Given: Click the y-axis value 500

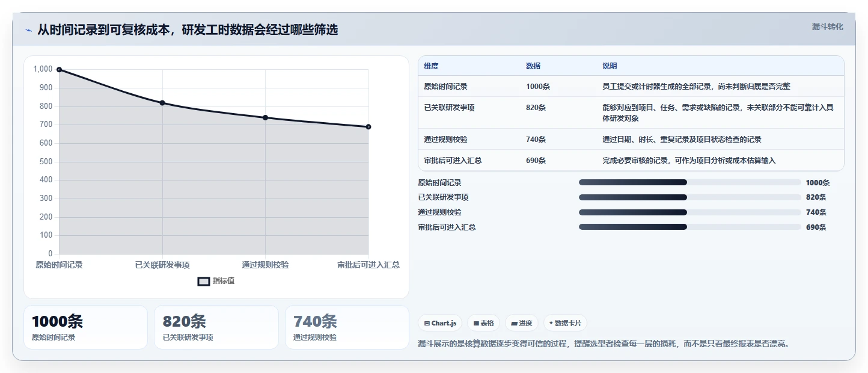Looking at the screenshot, I should pos(46,162).
